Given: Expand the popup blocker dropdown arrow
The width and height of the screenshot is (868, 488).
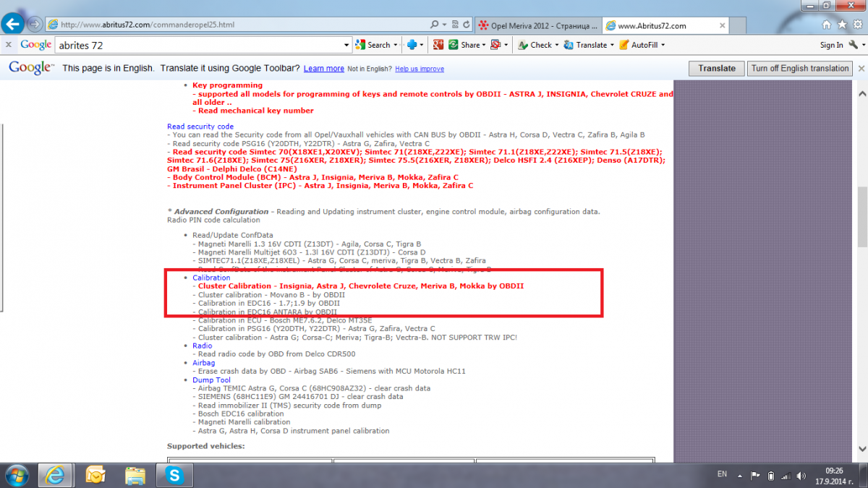Looking at the screenshot, I should (x=505, y=45).
